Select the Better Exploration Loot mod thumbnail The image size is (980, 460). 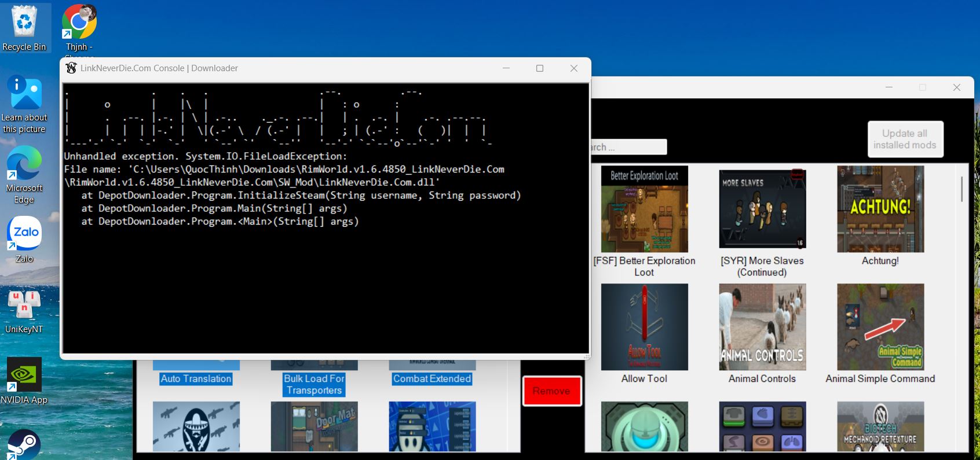pos(645,209)
